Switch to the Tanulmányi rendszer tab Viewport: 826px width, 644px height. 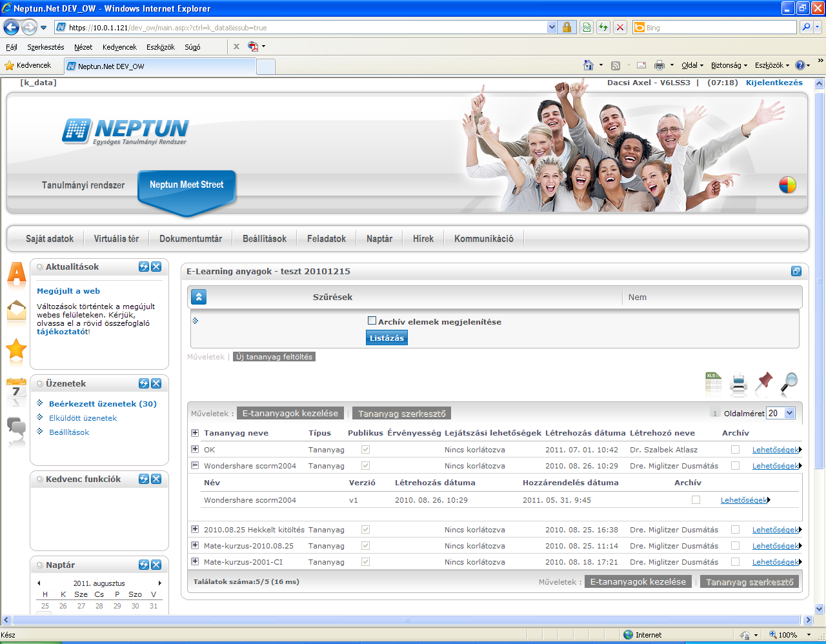coord(83,185)
